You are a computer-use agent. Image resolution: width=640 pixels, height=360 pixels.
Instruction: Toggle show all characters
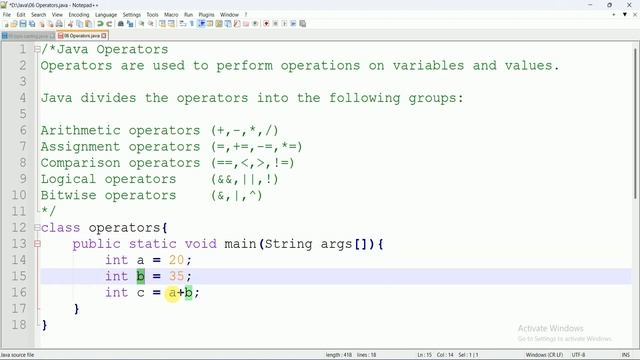191,24
